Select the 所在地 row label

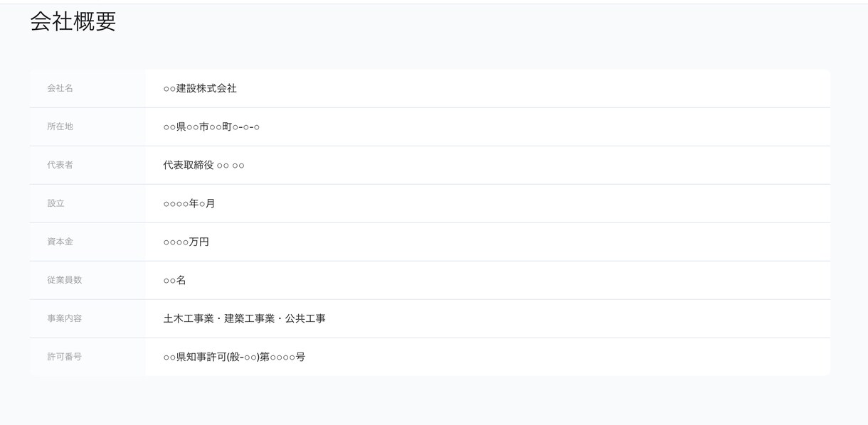click(60, 127)
